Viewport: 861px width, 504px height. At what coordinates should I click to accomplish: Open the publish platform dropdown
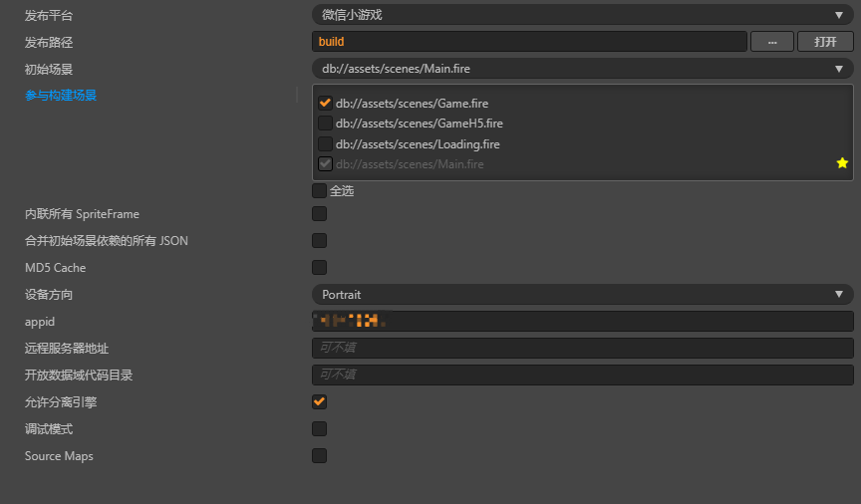point(582,15)
